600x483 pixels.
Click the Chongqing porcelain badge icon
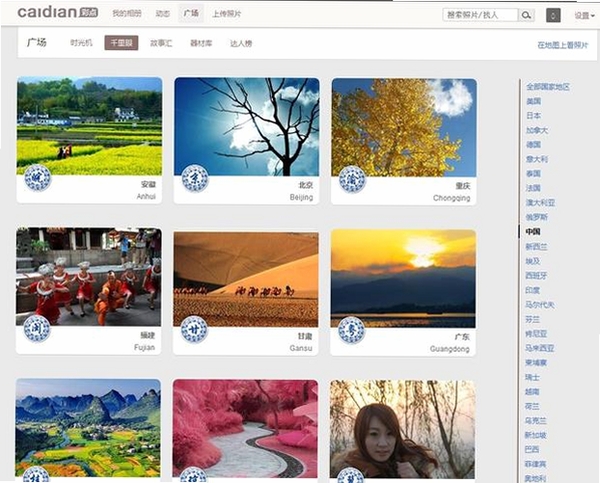(x=352, y=179)
